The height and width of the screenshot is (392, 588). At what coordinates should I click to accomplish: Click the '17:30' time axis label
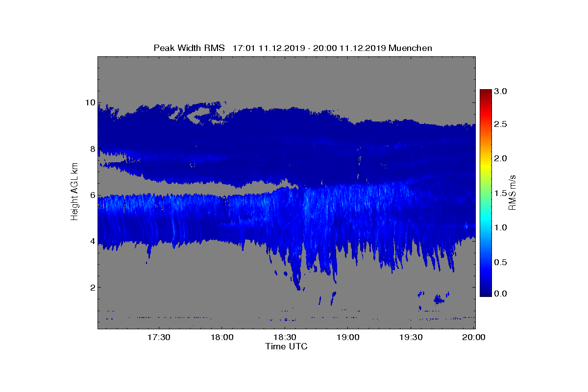[x=158, y=337]
